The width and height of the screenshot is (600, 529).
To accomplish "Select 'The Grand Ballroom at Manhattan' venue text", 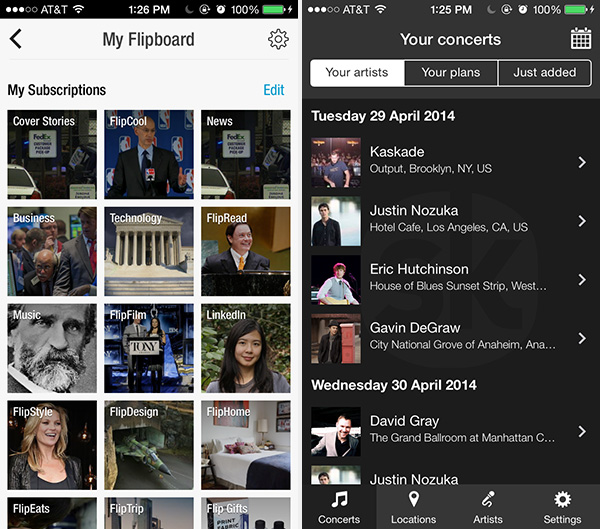I will point(462,438).
